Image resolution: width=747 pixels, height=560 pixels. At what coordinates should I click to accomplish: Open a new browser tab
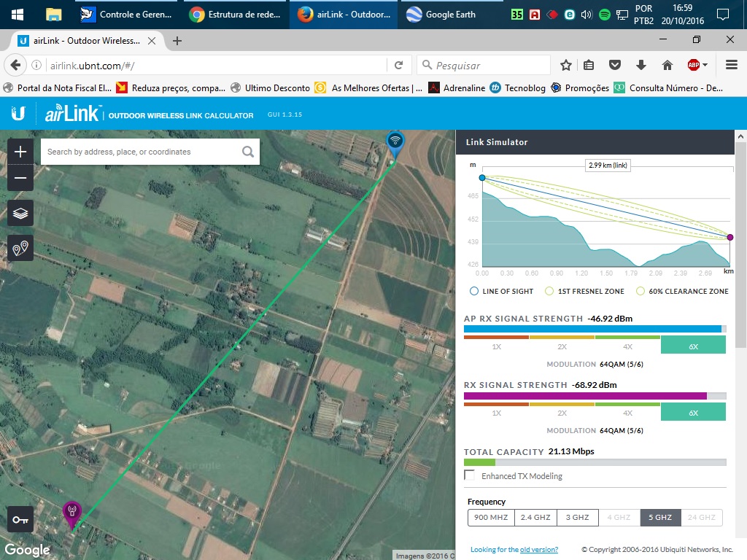pos(177,41)
